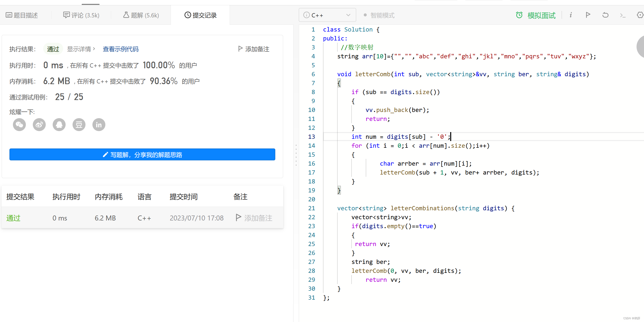Share result via Weibo icon
644x322 pixels.
pos(39,125)
